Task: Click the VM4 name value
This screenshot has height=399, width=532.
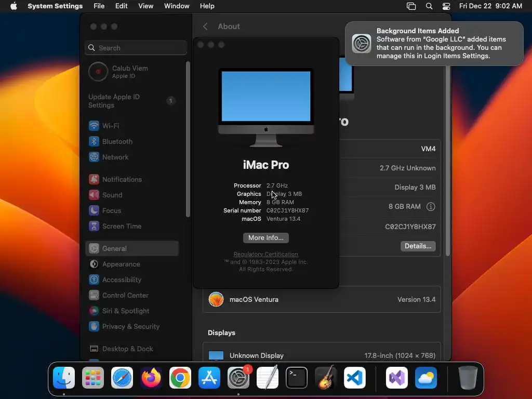Action: point(428,149)
